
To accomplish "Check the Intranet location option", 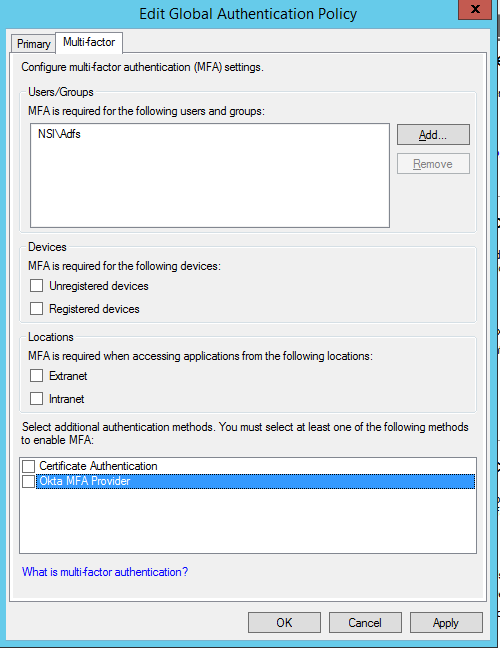I will tap(36, 399).
